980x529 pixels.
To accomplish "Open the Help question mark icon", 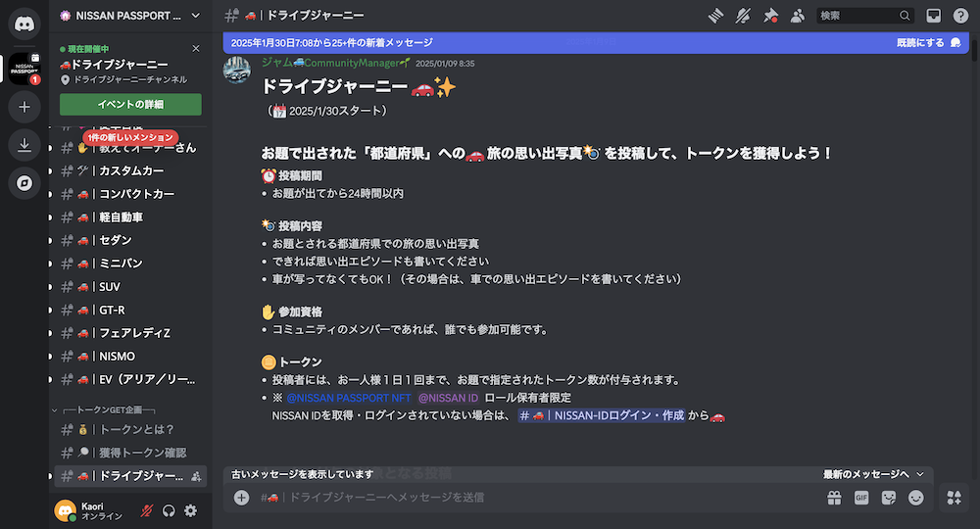I will [960, 16].
